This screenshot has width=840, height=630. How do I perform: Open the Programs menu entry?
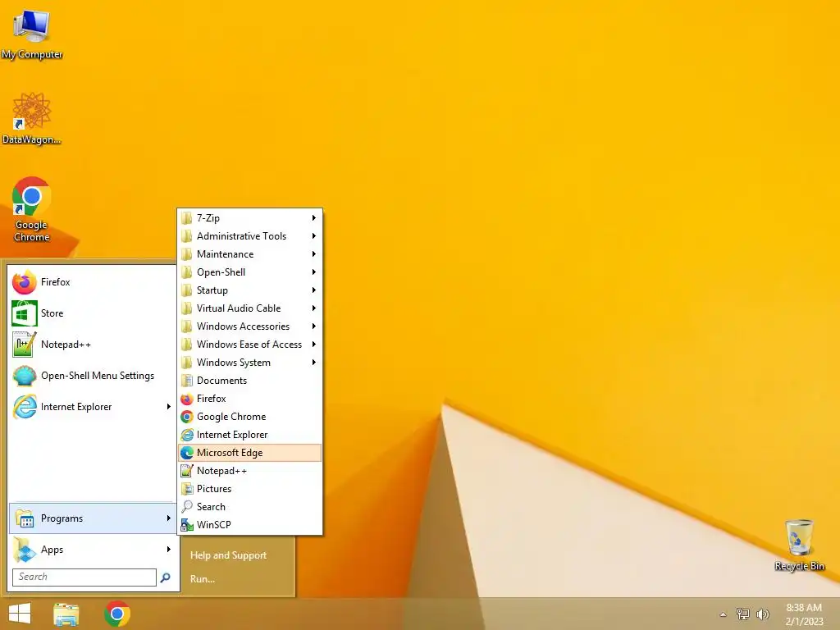pyautogui.click(x=92, y=518)
